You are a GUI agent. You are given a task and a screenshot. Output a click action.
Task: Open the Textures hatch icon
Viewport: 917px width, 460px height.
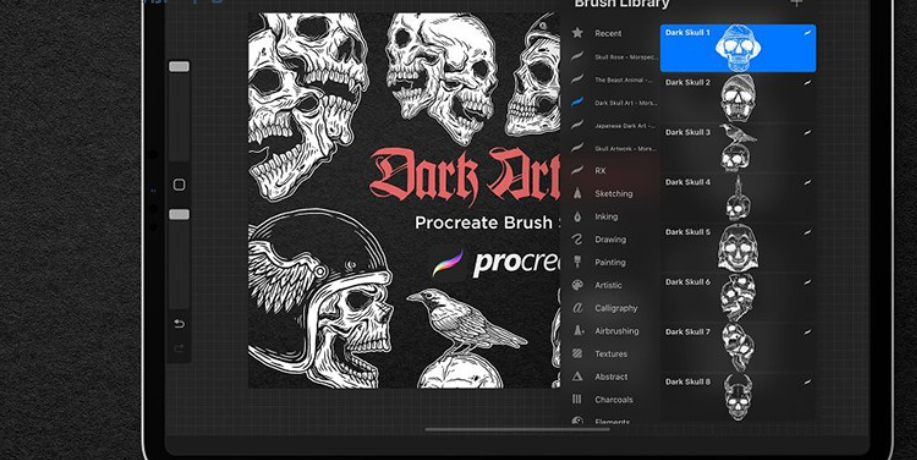click(577, 354)
